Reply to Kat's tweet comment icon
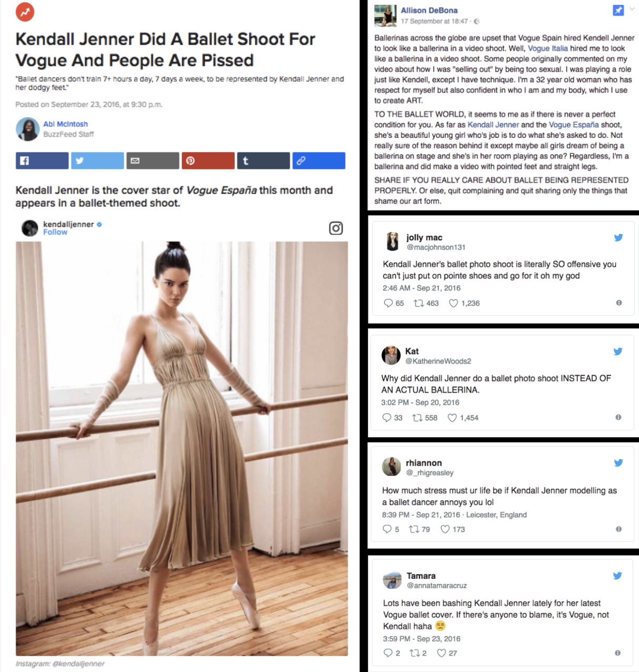 386,418
